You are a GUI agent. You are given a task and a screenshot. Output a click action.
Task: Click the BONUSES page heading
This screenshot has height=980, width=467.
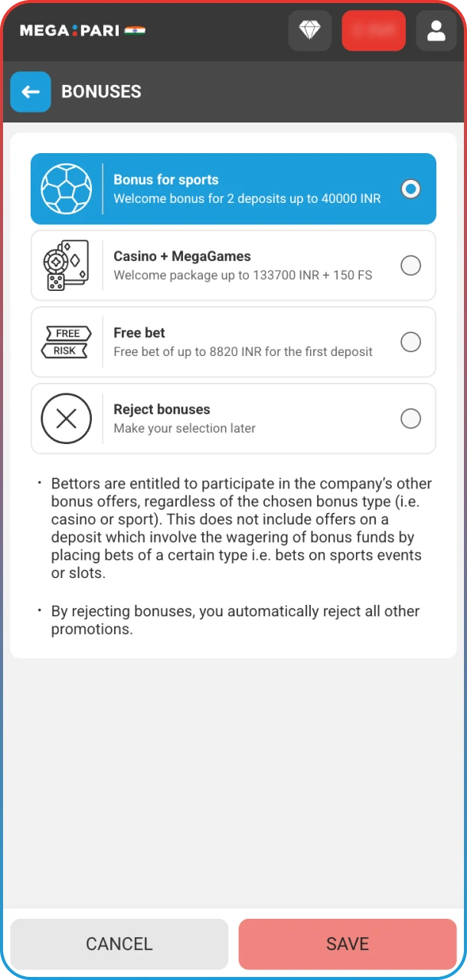[101, 92]
